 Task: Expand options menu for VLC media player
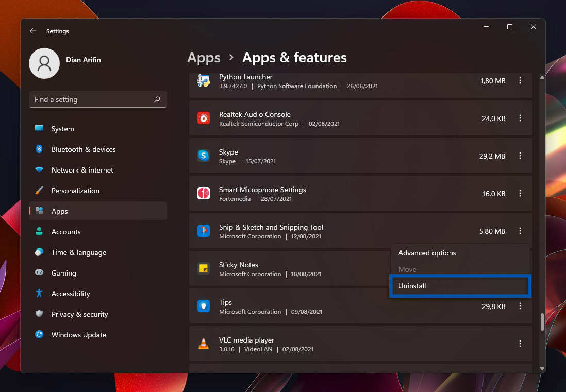coord(520,344)
